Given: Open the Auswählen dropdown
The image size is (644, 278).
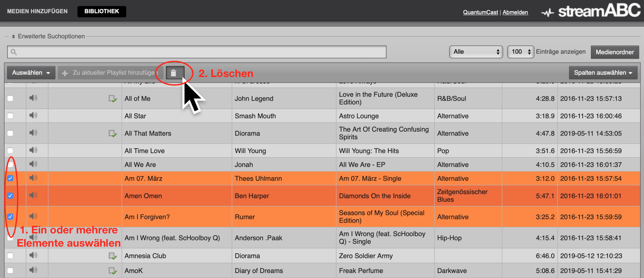Looking at the screenshot, I should click(x=31, y=73).
